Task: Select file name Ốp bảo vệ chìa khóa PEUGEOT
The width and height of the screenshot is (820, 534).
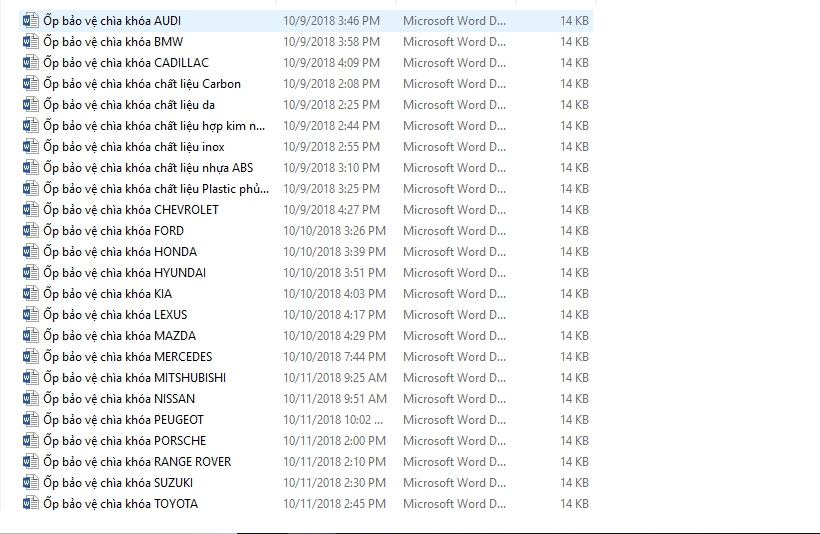Action: (x=123, y=419)
